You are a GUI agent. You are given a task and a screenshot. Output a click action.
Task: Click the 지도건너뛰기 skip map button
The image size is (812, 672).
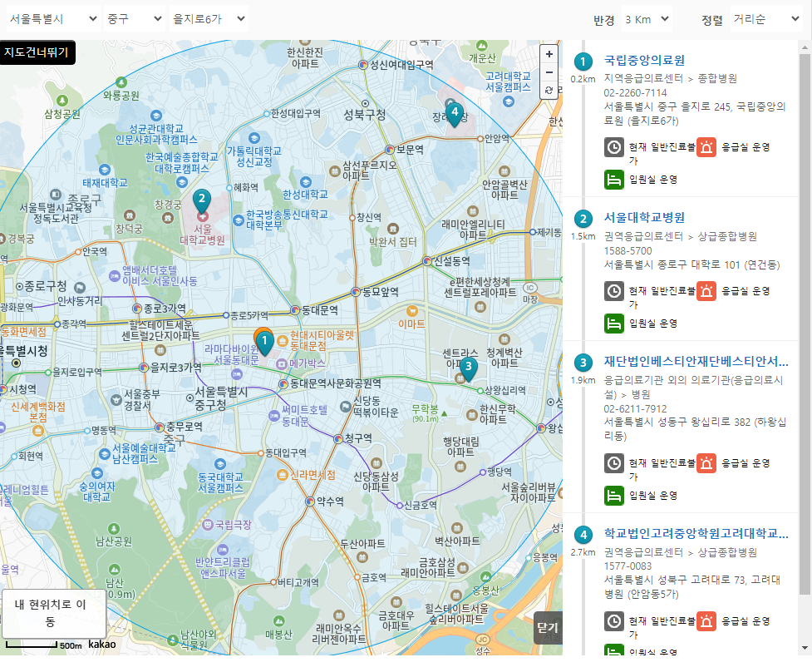pyautogui.click(x=37, y=52)
